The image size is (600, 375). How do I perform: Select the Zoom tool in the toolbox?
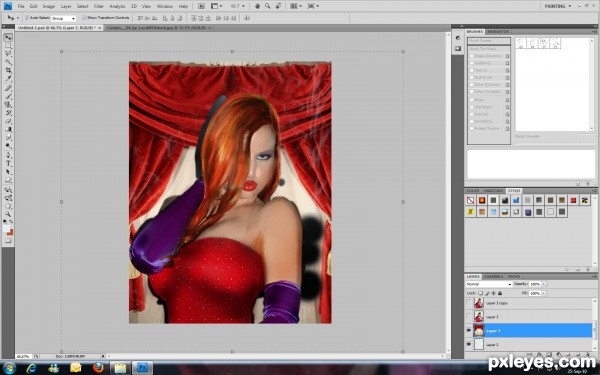click(x=8, y=214)
